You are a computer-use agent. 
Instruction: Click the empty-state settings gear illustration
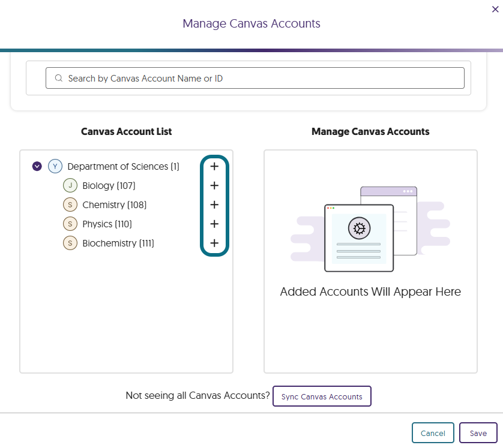pos(360,228)
